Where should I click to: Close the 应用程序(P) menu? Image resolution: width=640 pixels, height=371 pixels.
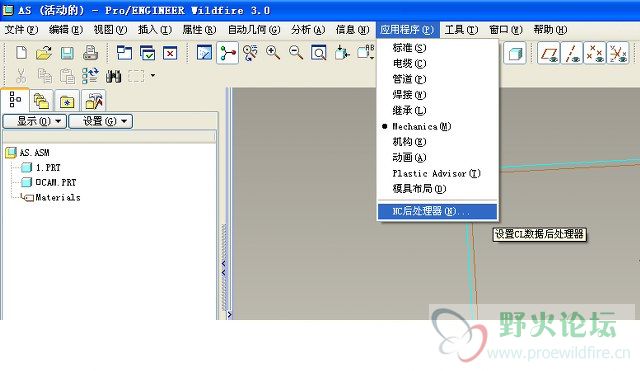click(x=407, y=30)
